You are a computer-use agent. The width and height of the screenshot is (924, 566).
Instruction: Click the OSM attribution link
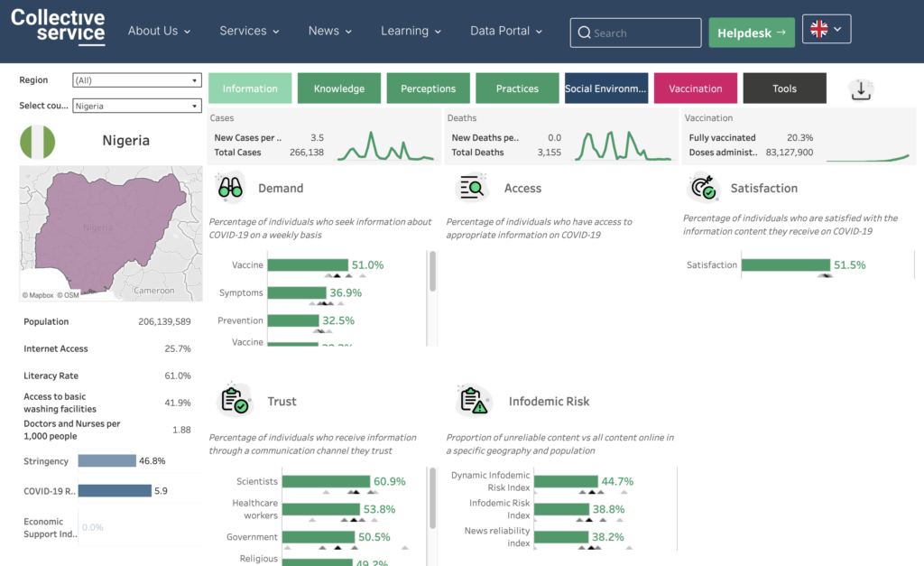tap(68, 295)
